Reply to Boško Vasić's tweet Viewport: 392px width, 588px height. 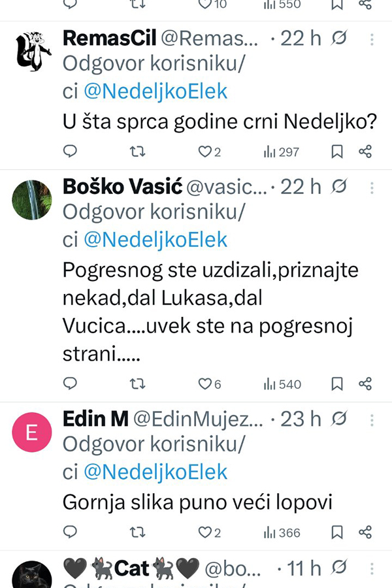70,384
